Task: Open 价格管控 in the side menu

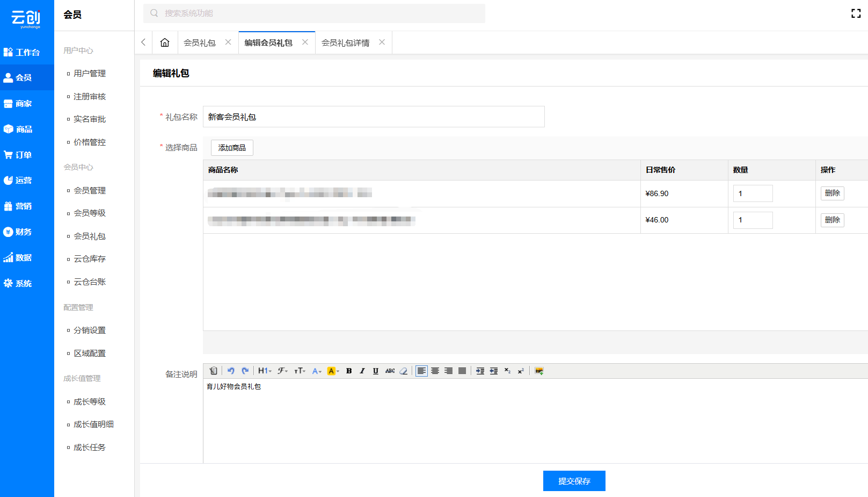Action: pos(90,142)
